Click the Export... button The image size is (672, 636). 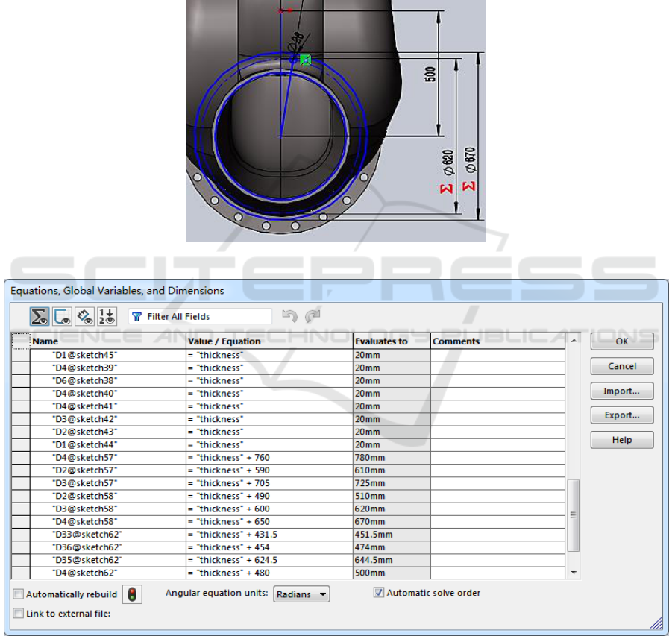pyautogui.click(x=622, y=415)
